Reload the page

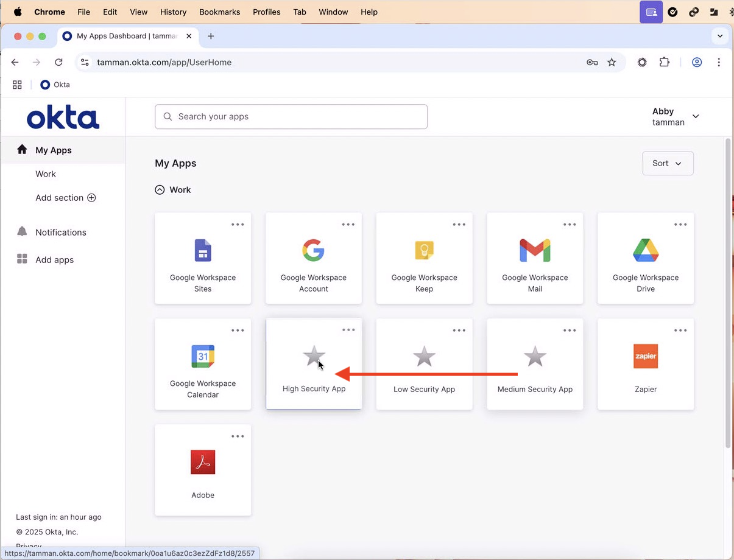point(58,62)
